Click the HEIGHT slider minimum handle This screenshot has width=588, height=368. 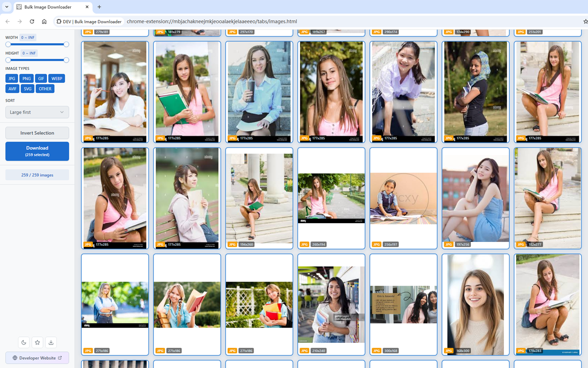8,60
